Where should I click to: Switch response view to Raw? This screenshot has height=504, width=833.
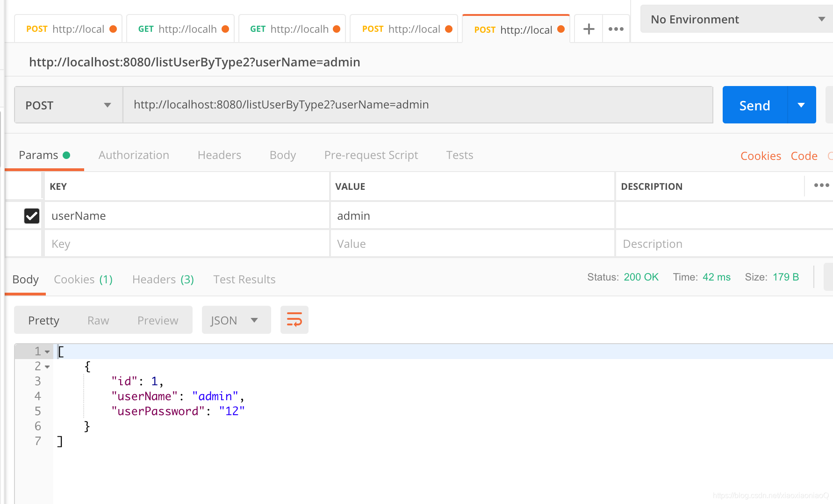pyautogui.click(x=98, y=321)
